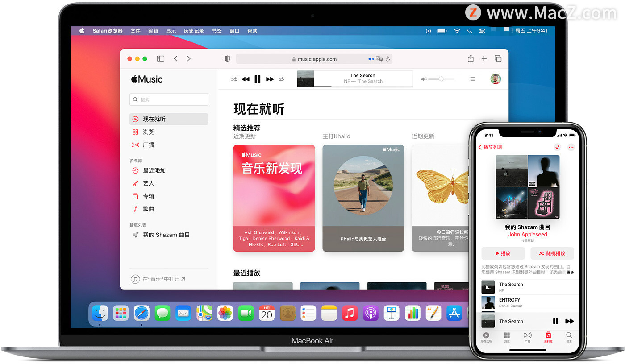This screenshot has height=364, width=625.
Task: Reload the page with the refresh icon
Action: tap(388, 59)
